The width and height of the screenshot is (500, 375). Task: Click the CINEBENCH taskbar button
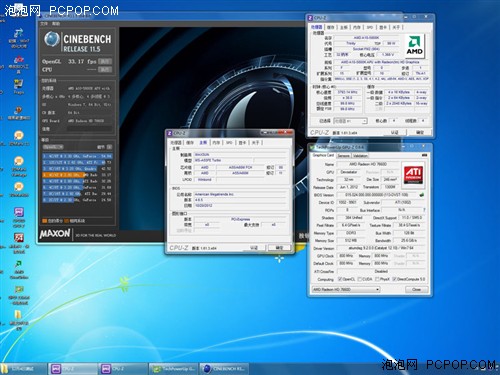coord(224,369)
